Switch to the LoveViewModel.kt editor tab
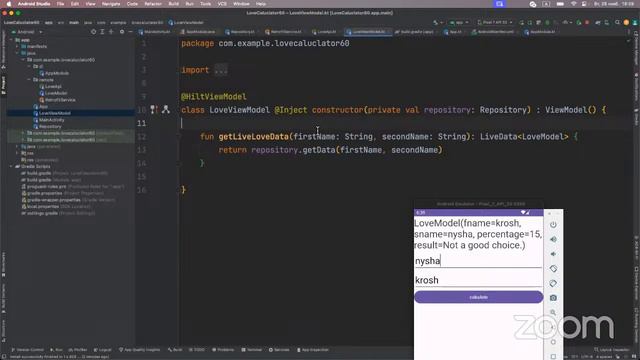The width and height of the screenshot is (640, 360). coord(369,32)
